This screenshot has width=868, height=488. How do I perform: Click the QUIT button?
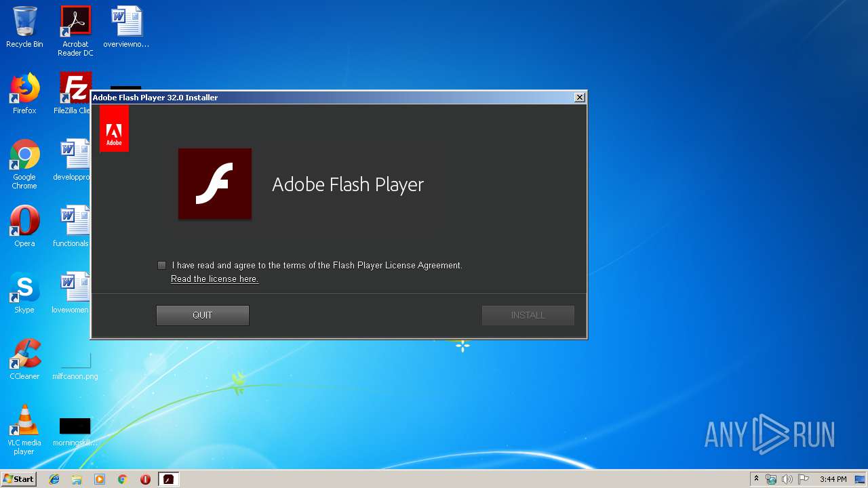[203, 315]
